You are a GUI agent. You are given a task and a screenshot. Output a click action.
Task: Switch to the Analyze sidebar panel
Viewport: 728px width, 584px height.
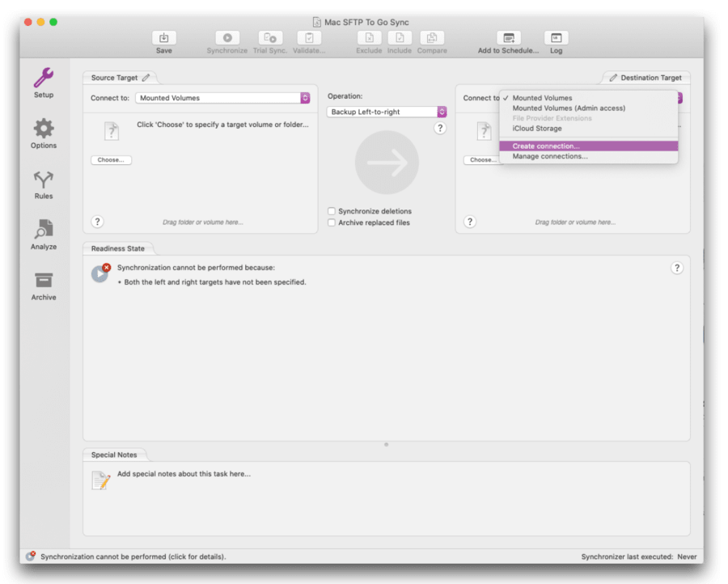pyautogui.click(x=43, y=235)
